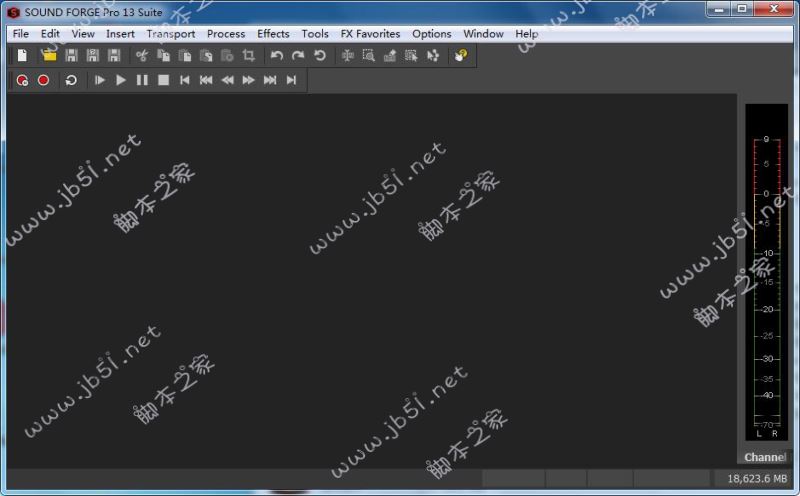Click the Rewind button
The image size is (800, 496).
[227, 80]
